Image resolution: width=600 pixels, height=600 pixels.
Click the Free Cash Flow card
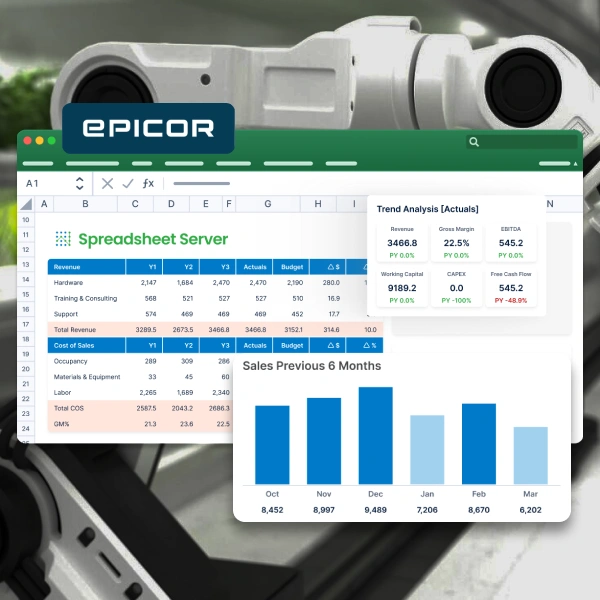(511, 288)
